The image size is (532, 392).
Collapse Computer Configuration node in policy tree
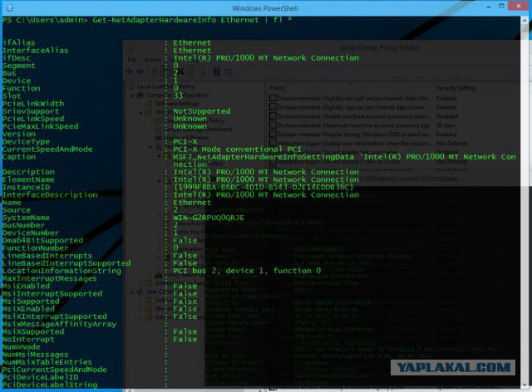(x=132, y=96)
